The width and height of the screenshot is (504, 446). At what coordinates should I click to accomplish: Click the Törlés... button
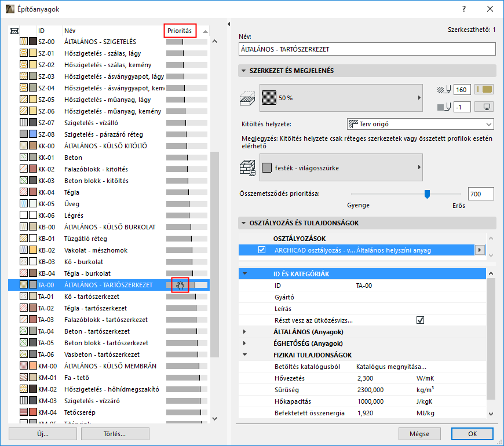click(115, 434)
